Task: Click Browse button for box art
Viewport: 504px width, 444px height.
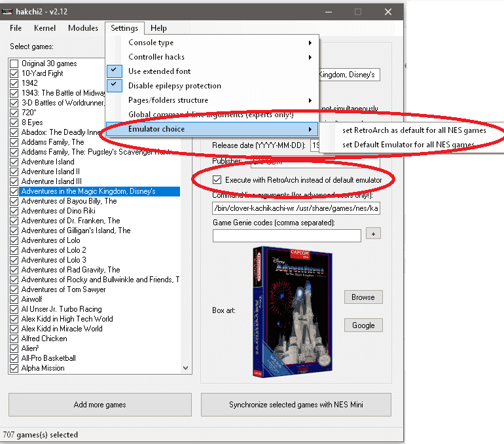Action: tap(363, 297)
